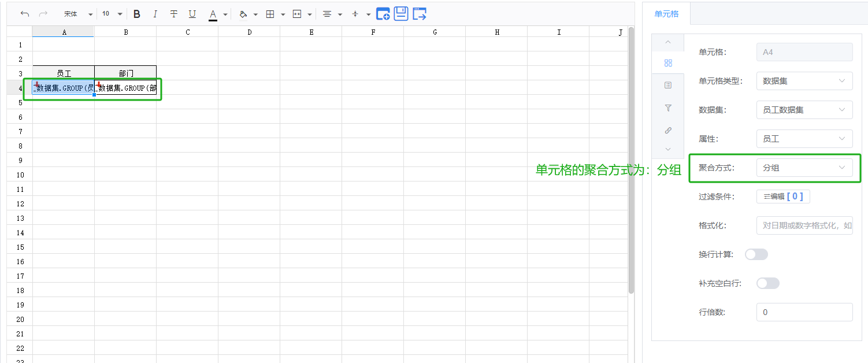Open the list-style side tab icon
868x363 pixels.
[x=668, y=85]
